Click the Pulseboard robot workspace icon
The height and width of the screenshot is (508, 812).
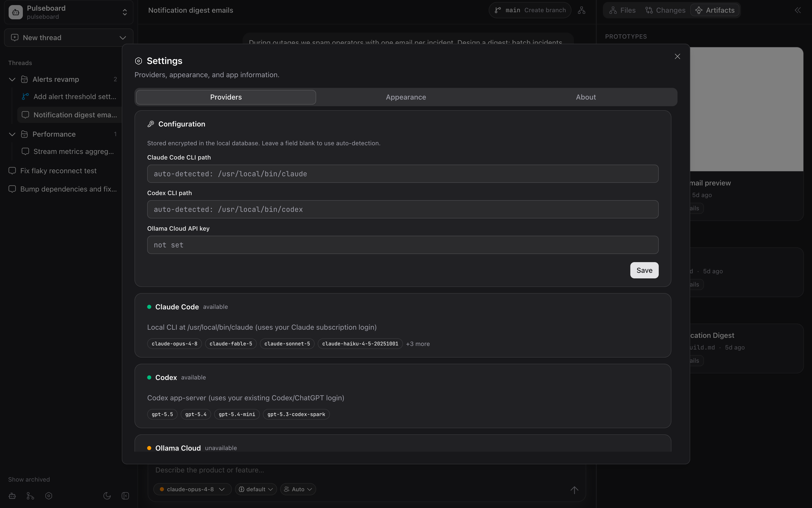pos(15,12)
